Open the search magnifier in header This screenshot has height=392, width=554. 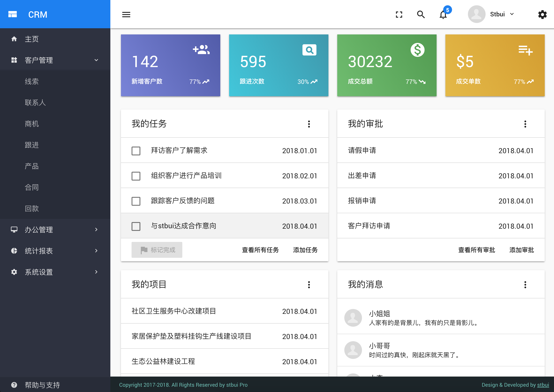coord(421,15)
